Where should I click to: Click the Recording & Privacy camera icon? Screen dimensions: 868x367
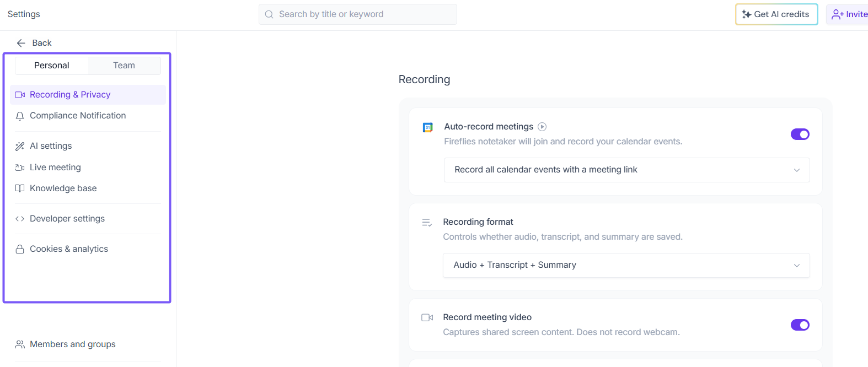tap(20, 95)
